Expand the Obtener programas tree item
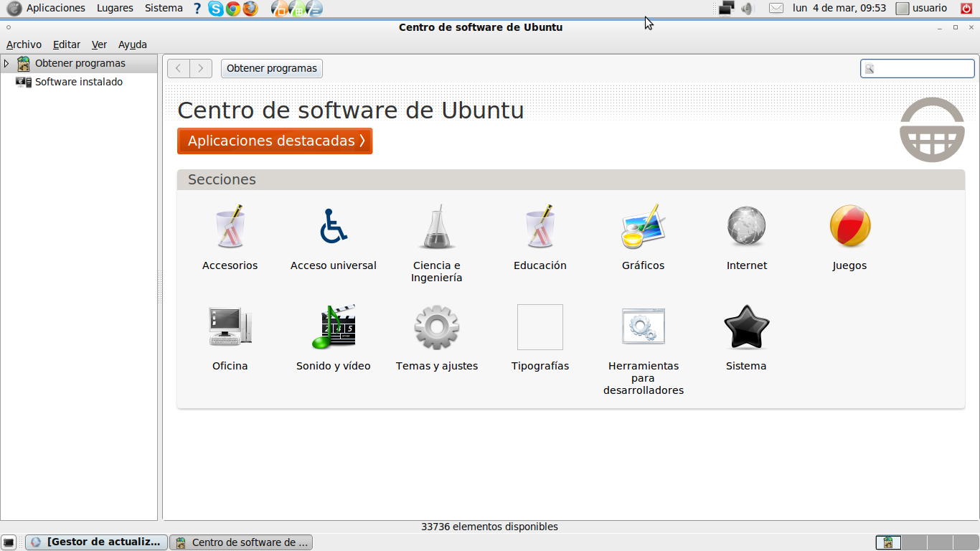 (6, 63)
